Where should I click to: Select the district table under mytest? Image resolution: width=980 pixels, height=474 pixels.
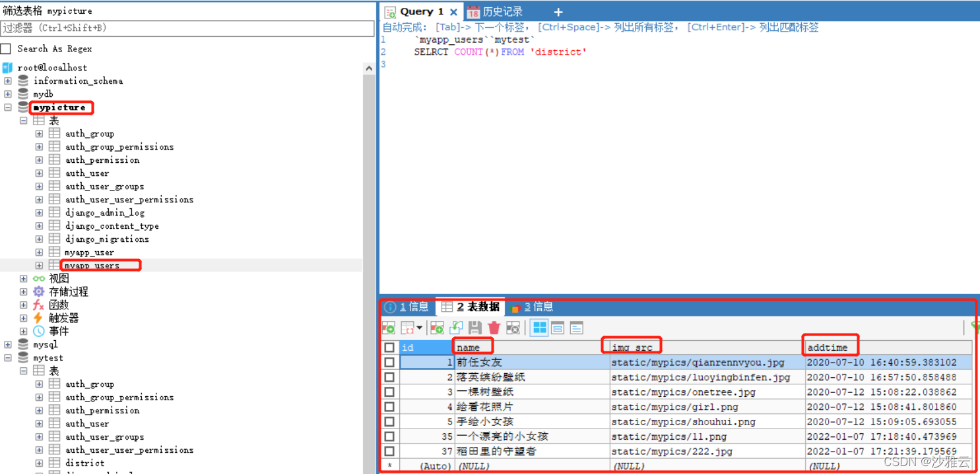coord(84,463)
